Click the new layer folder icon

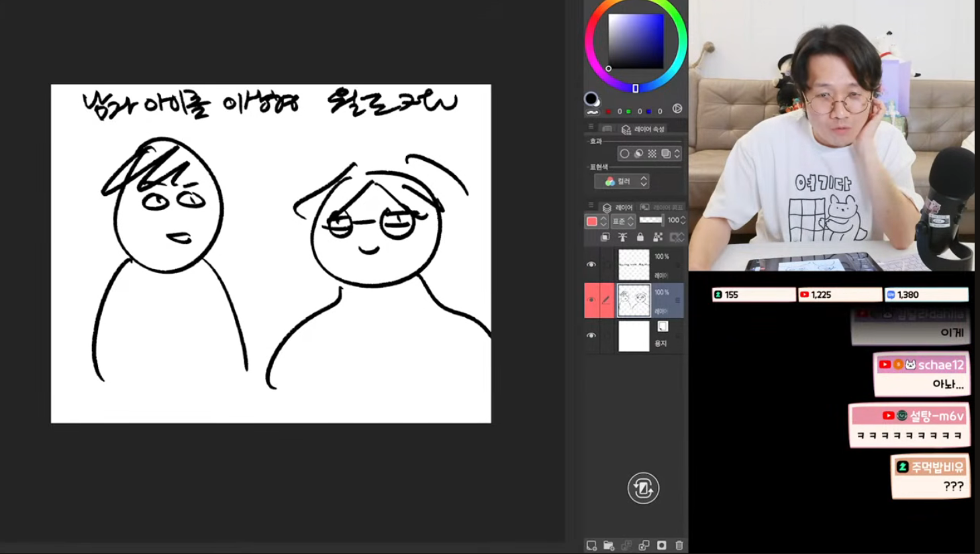click(609, 545)
